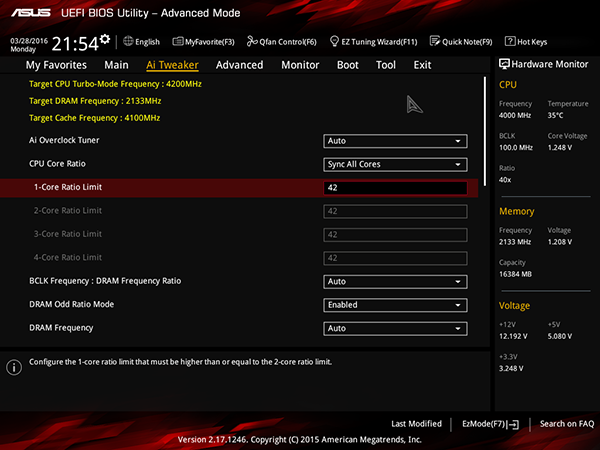Switch to the Boot tab
The height and width of the screenshot is (450, 600).
347,65
